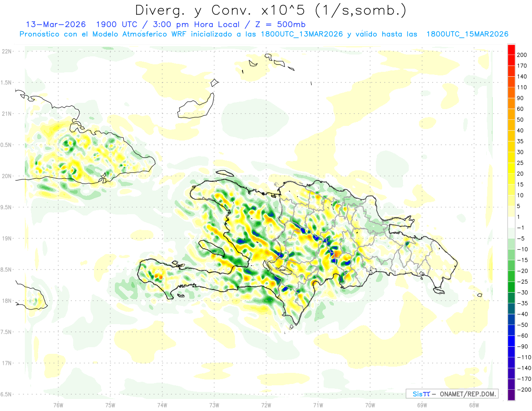Click the 8.5N latitude axis label
532x411 pixels.
click(x=6, y=270)
